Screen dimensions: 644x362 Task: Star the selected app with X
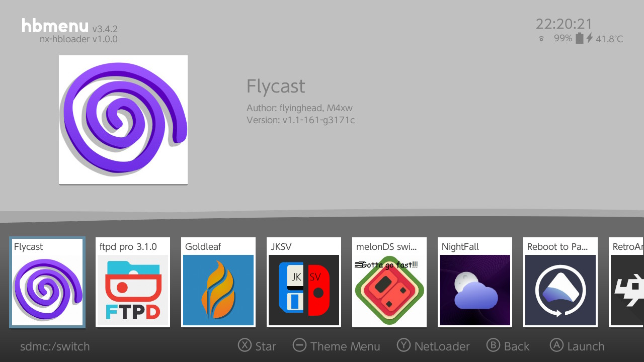click(257, 346)
